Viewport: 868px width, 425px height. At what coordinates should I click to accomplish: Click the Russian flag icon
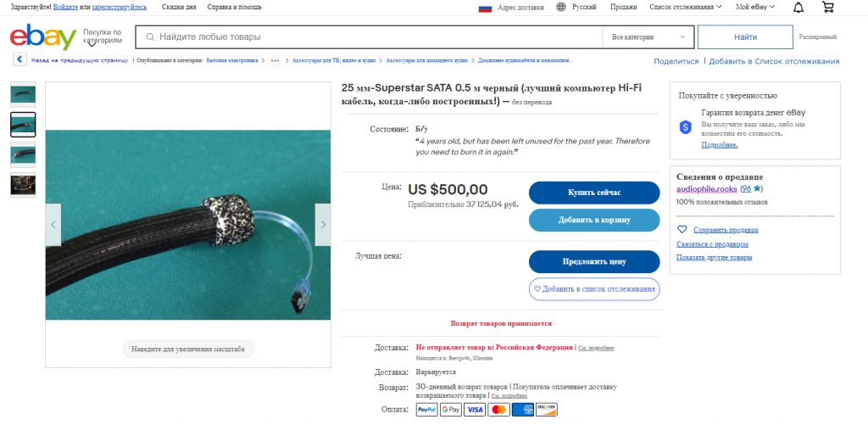[x=486, y=8]
